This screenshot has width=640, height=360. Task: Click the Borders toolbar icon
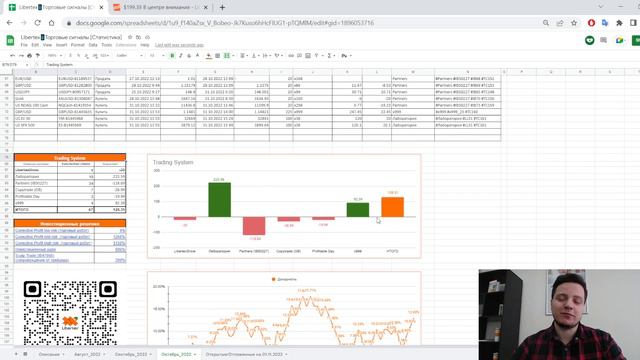click(218, 56)
